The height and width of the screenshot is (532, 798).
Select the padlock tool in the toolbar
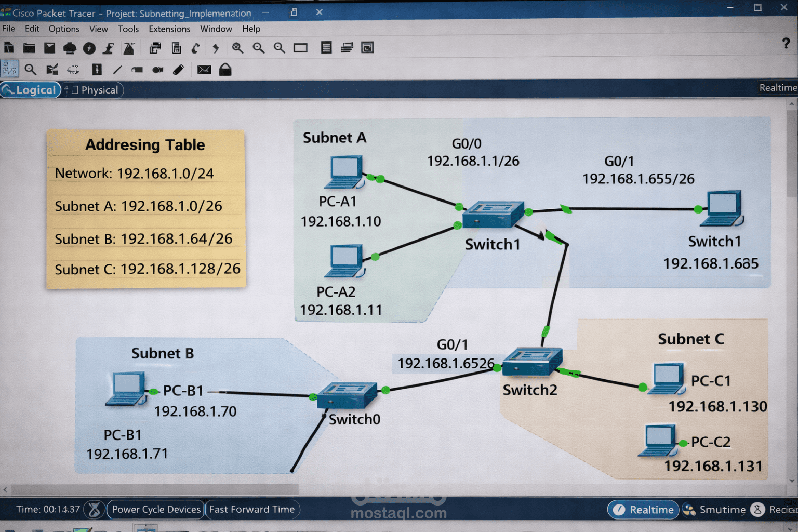(224, 69)
